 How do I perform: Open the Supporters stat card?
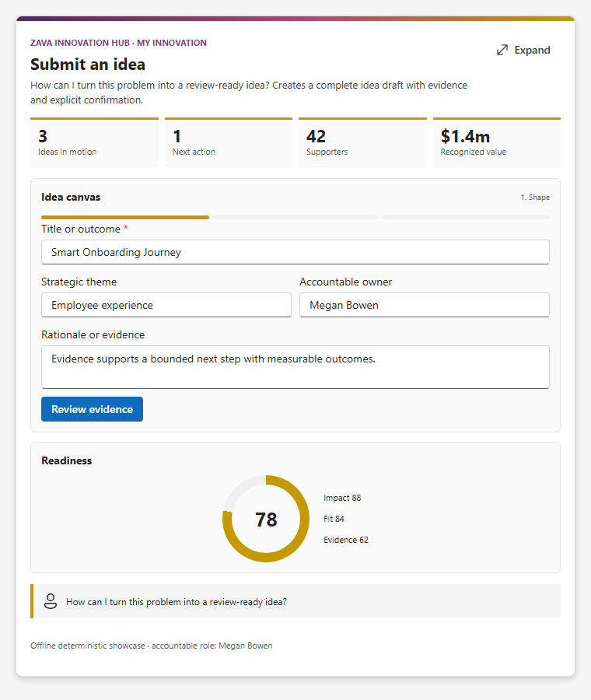[362, 142]
